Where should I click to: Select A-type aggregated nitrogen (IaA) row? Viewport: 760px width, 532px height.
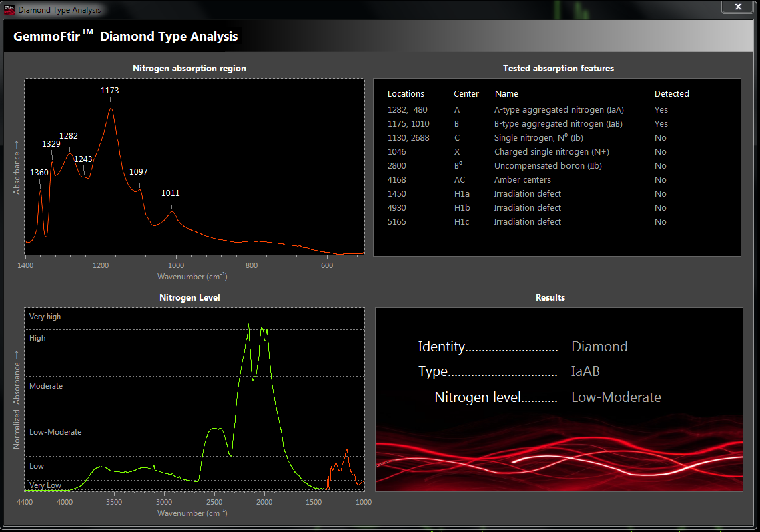click(527, 110)
